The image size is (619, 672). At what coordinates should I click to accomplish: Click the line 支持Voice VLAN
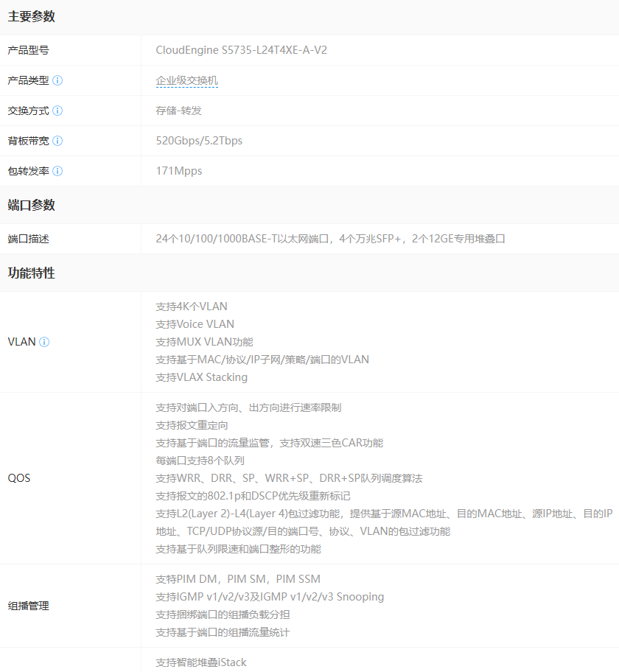pyautogui.click(x=195, y=324)
